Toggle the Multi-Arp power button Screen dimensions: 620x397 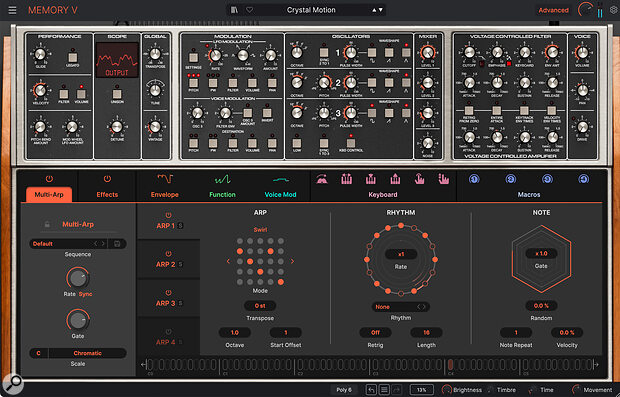(x=49, y=179)
